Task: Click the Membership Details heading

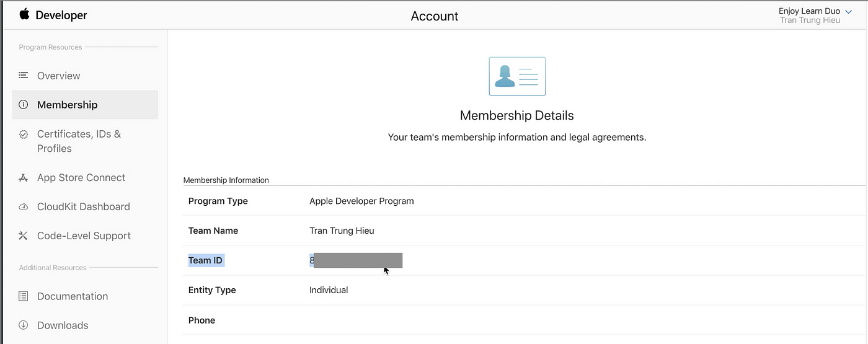Action: [517, 115]
